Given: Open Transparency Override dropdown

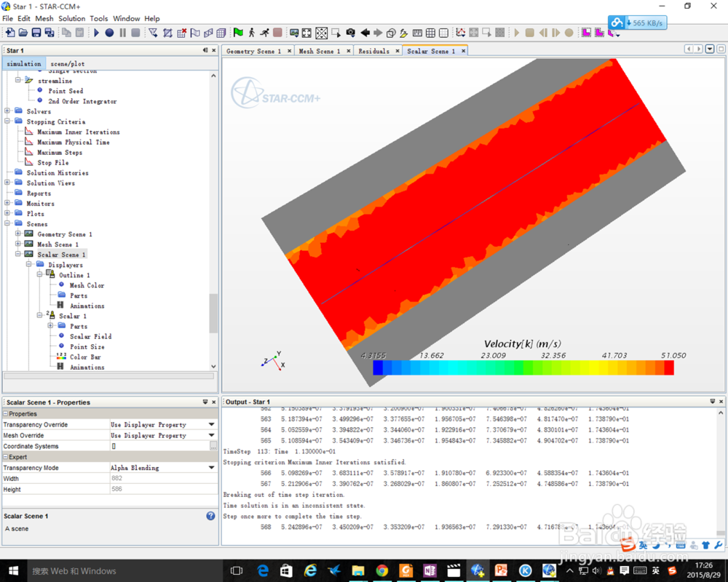Looking at the screenshot, I should (212, 424).
